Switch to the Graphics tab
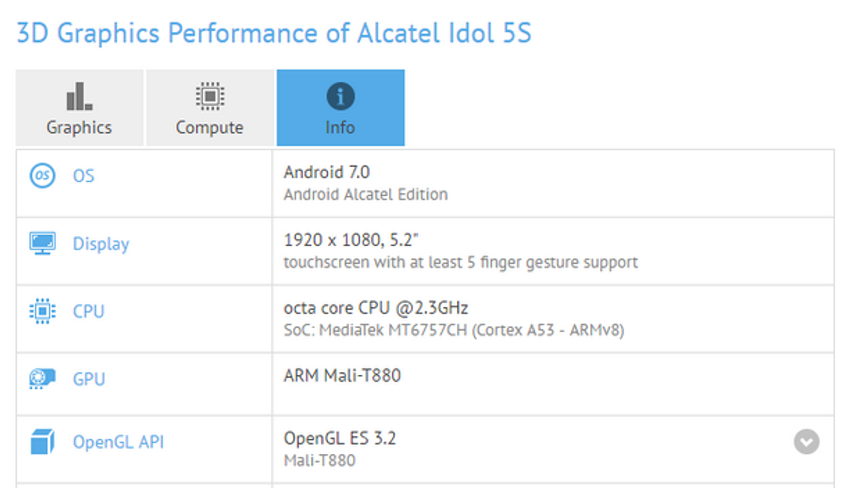Screen dimensions: 868x488 pyautogui.click(x=79, y=127)
